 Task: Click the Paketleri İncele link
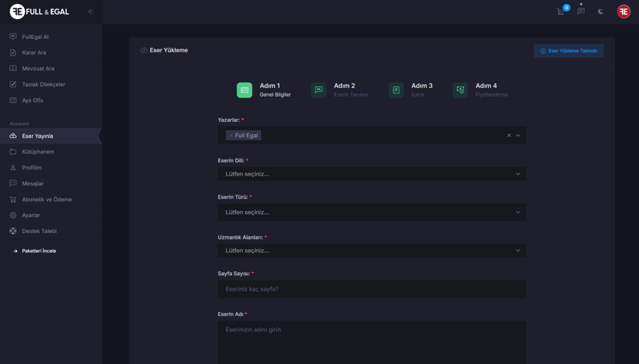(x=38, y=251)
